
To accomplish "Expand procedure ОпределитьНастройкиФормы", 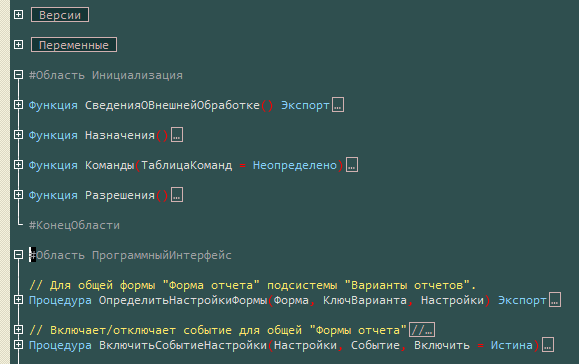I will 18,300.
